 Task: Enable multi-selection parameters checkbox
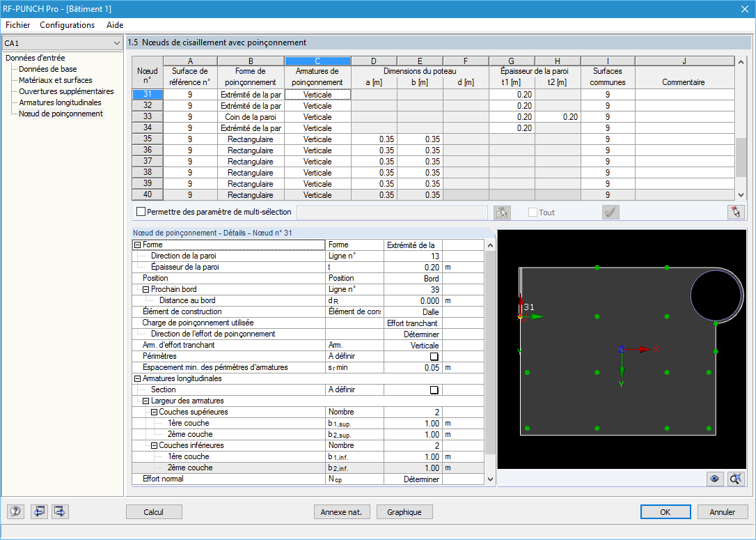tap(141, 212)
